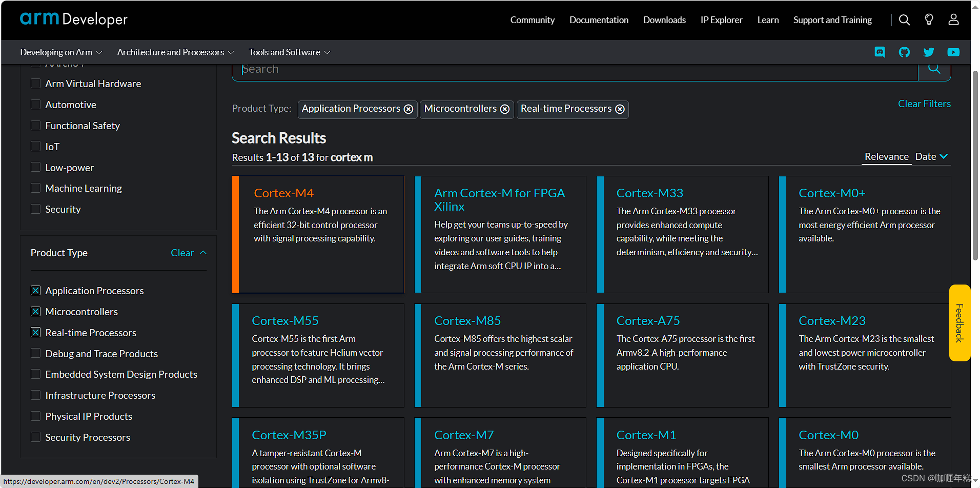Image resolution: width=980 pixels, height=488 pixels.
Task: Check the Functional Safety filter
Action: pyautogui.click(x=35, y=126)
